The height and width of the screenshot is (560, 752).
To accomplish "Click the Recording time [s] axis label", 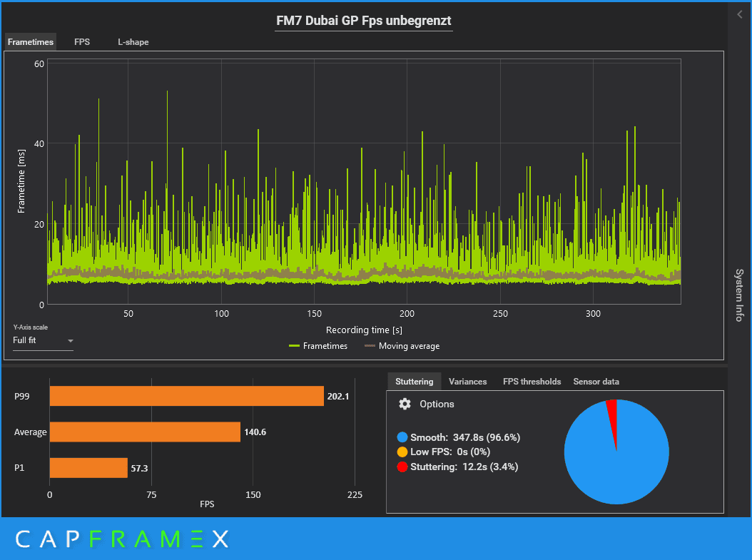I will click(x=364, y=330).
